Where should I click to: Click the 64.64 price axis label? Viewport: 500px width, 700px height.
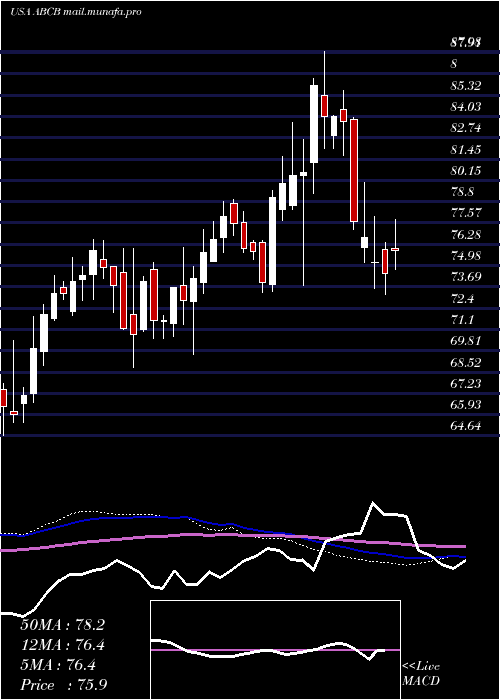pos(466,426)
